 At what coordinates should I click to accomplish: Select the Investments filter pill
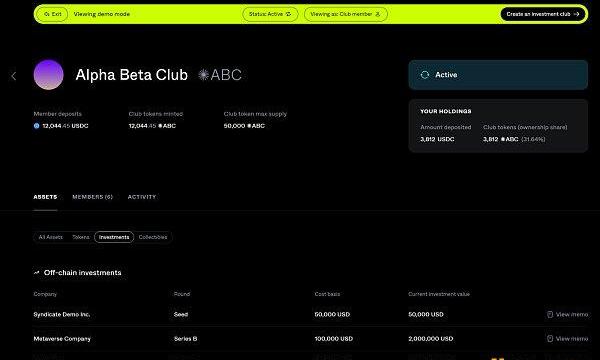(x=114, y=237)
